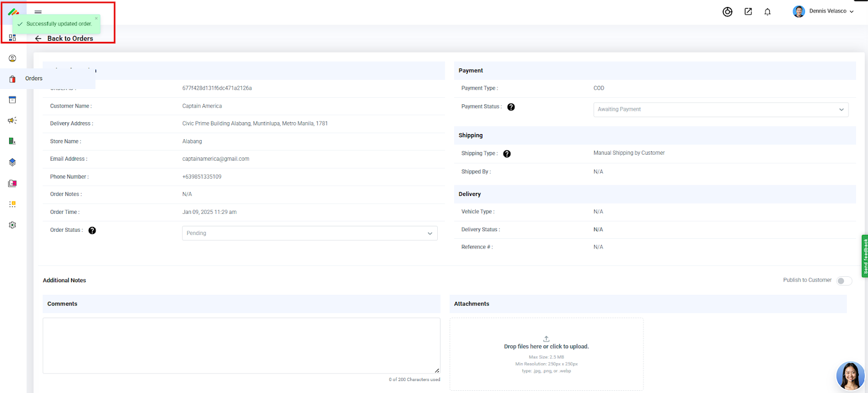Open the stacked layers icon in sidebar
Viewport: 868px width, 393px height.
point(12,162)
